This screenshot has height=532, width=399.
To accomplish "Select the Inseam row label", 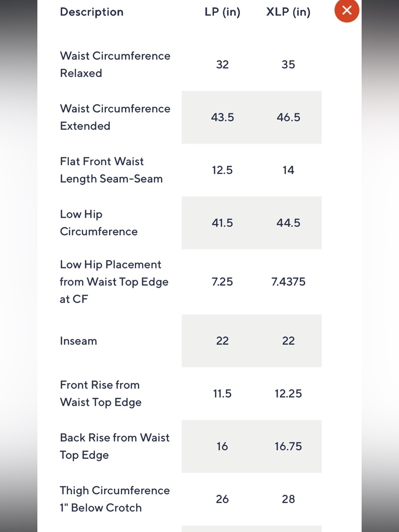I will (78, 341).
